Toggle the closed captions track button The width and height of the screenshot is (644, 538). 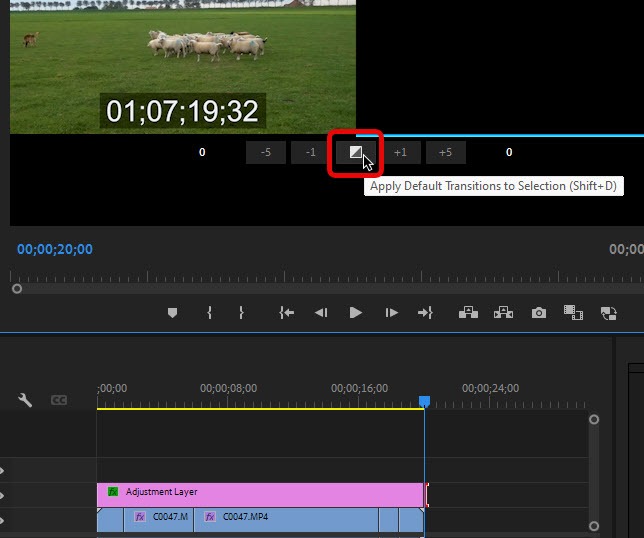(x=59, y=400)
